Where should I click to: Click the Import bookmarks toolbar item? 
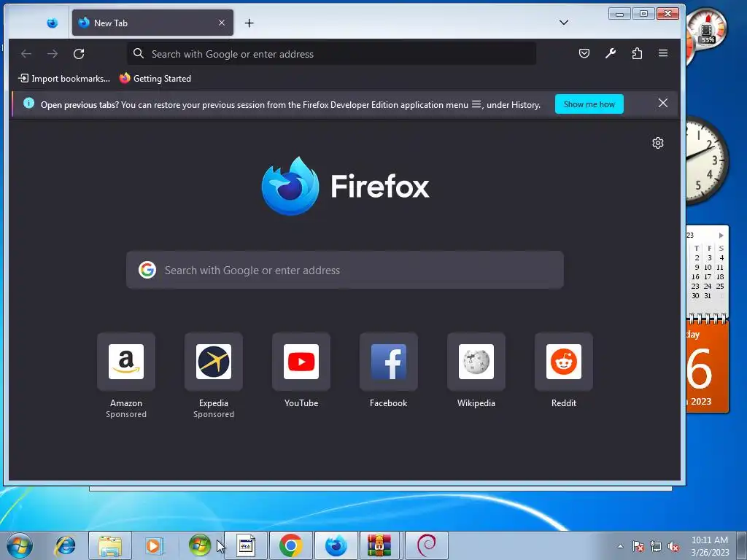point(64,79)
